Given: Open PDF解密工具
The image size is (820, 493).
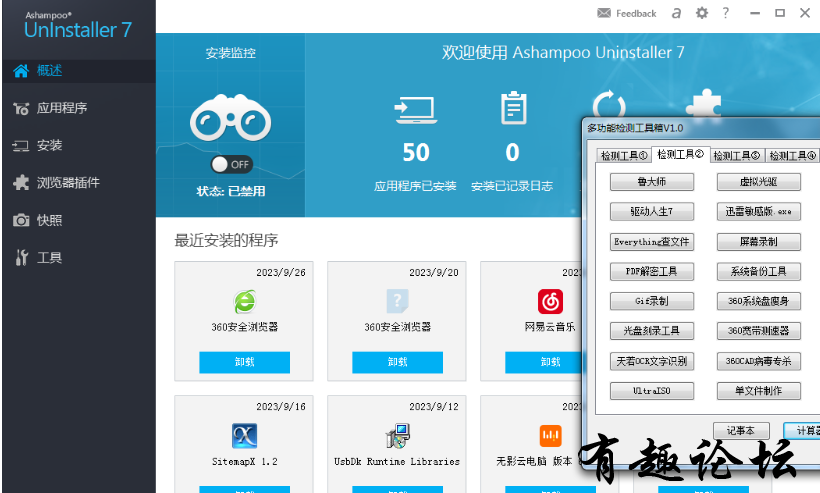Looking at the screenshot, I should click(x=652, y=271).
